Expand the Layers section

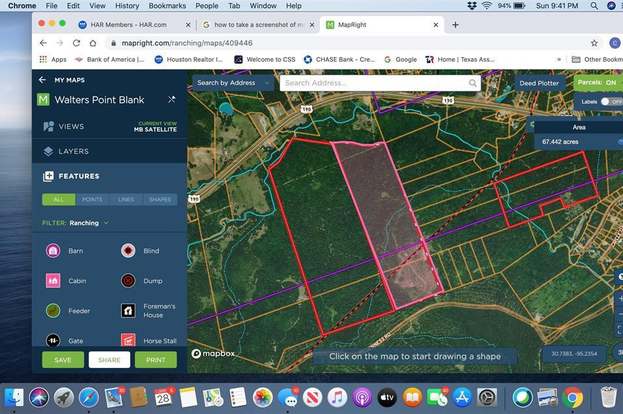(x=109, y=151)
